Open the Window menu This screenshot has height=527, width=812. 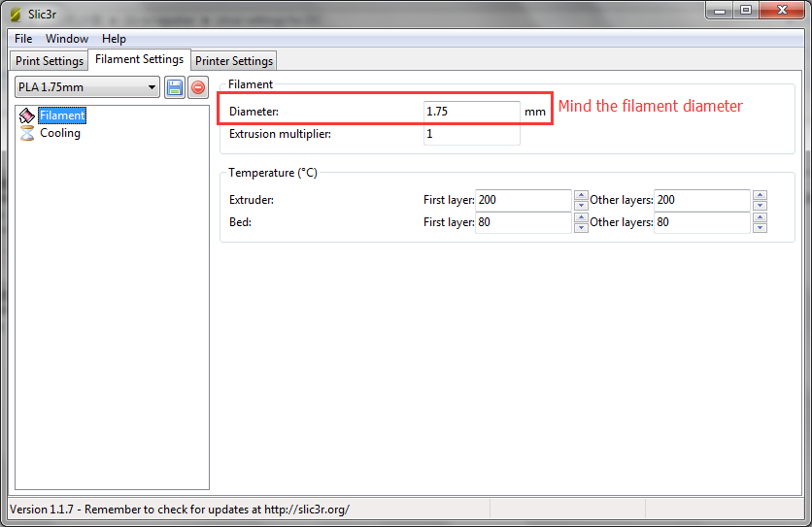pyautogui.click(x=67, y=39)
